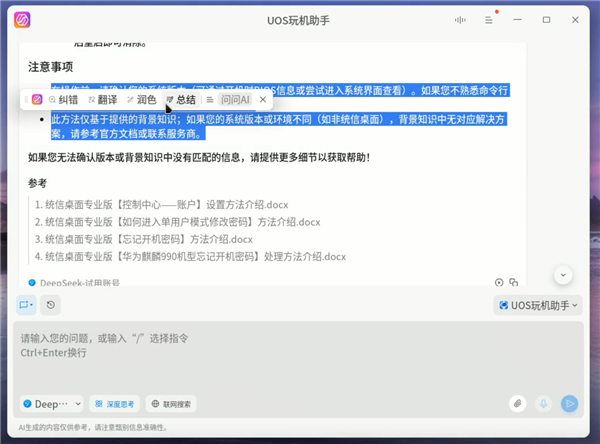The width and height of the screenshot is (600, 444).
Task: Expand the UOS玩机助手 assistant selector
Action: [x=538, y=305]
